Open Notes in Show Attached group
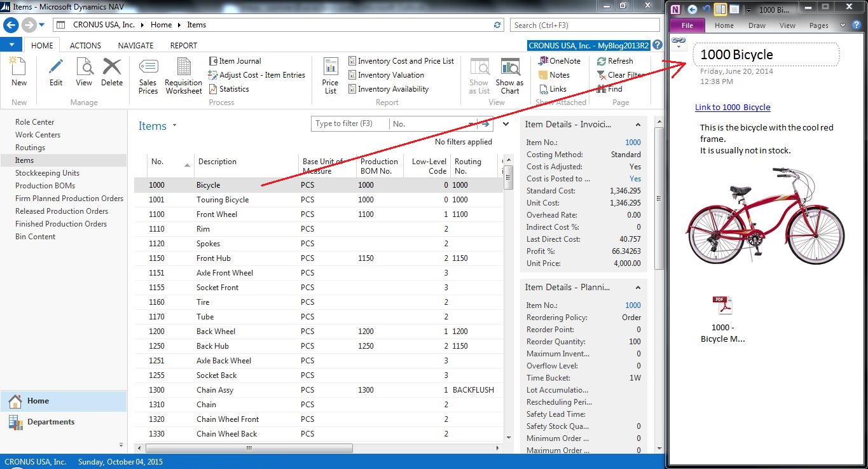Screen dimensions: 868x469 coord(555,75)
